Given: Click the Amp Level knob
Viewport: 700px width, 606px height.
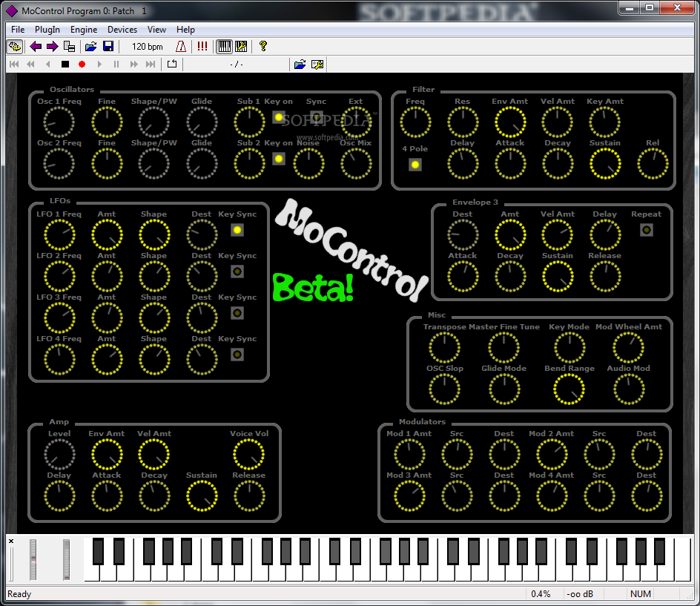Looking at the screenshot, I should point(59,455).
